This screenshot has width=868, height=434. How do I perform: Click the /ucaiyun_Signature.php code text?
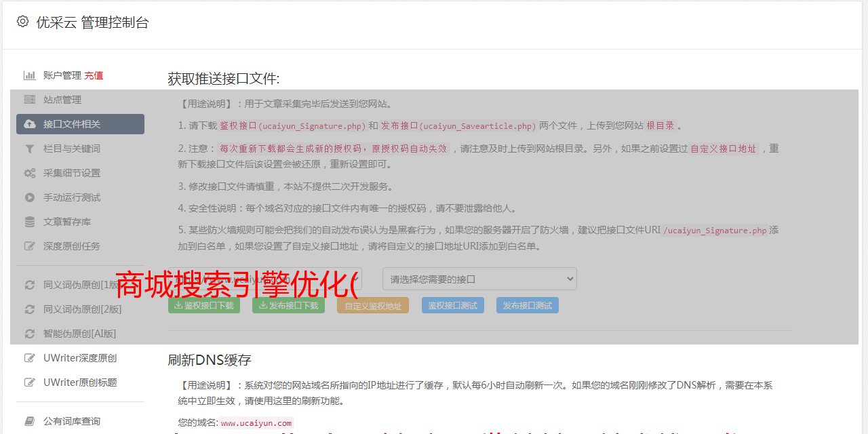[715, 231]
